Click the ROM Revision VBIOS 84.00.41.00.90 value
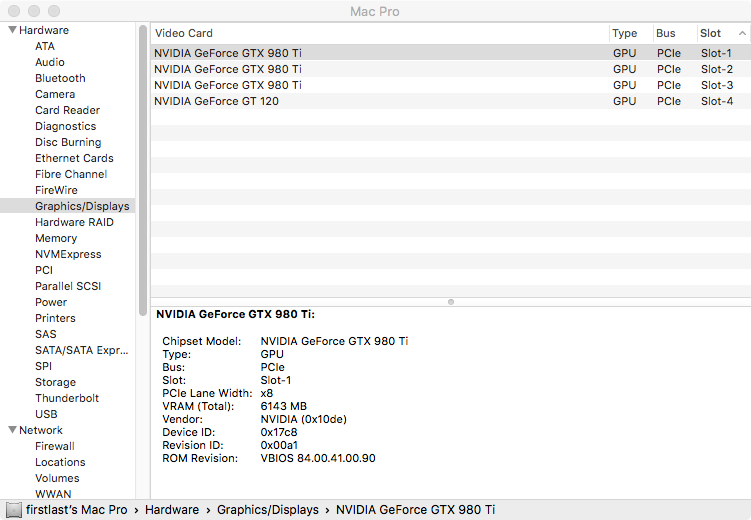 pos(318,458)
